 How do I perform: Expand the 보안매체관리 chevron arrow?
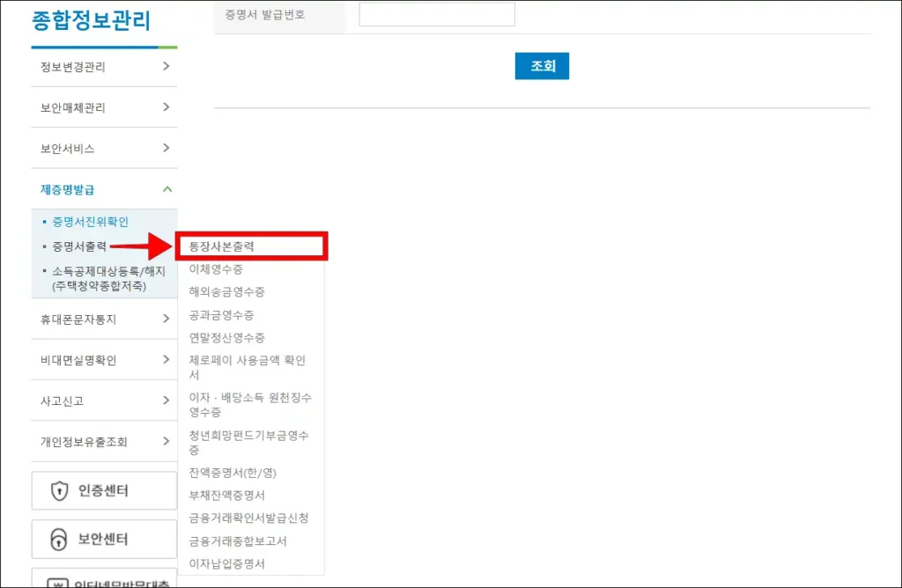166,107
